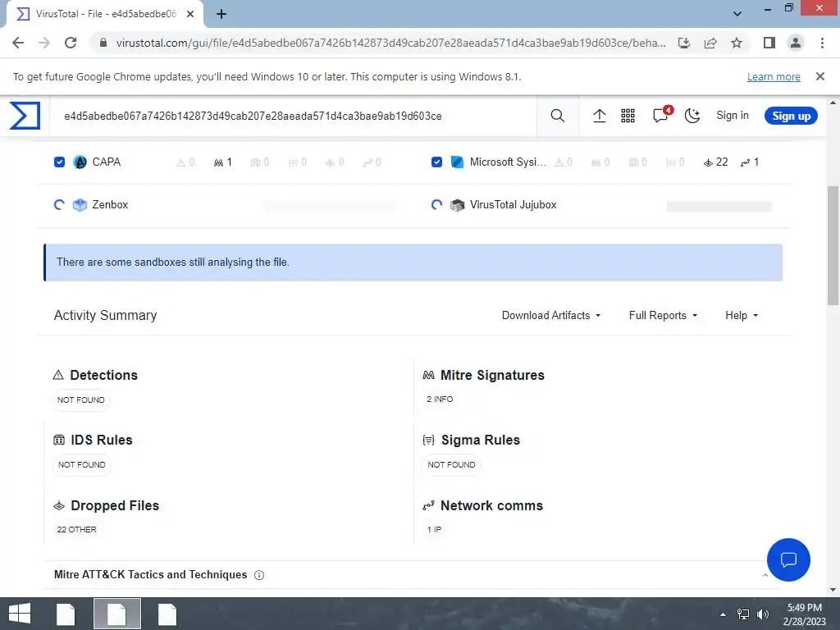Click the 2 INFO badge under Mitre Signatures
Viewport: 840px width, 630px height.
[440, 399]
